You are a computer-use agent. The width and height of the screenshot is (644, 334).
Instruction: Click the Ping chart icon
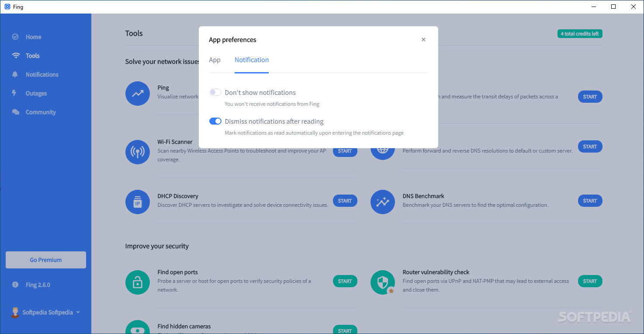(x=138, y=93)
